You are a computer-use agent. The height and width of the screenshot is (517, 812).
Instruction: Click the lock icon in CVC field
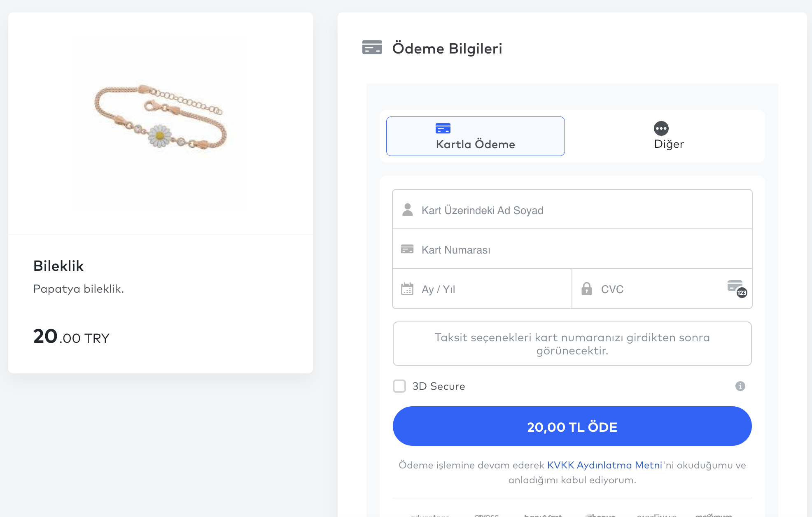(586, 289)
